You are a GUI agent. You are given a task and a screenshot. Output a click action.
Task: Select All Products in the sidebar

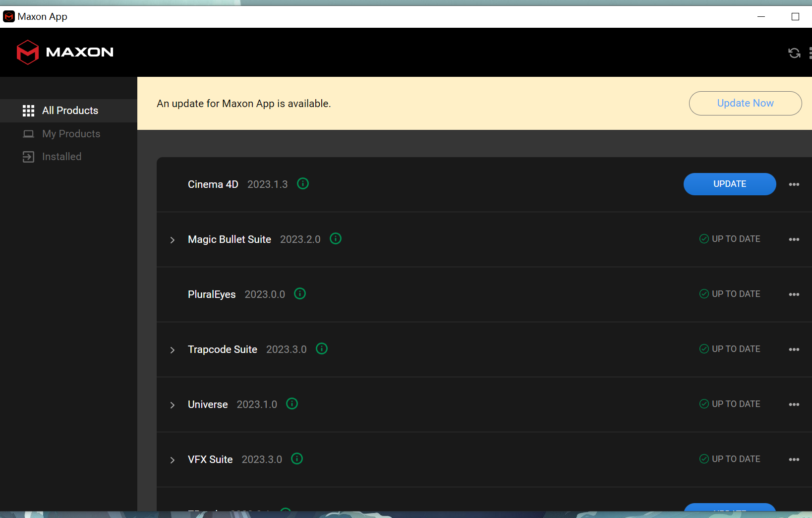(68, 111)
